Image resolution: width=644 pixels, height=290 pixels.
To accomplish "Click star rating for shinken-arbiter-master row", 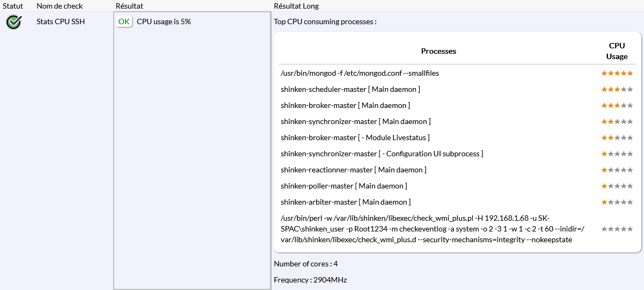I will (617, 202).
